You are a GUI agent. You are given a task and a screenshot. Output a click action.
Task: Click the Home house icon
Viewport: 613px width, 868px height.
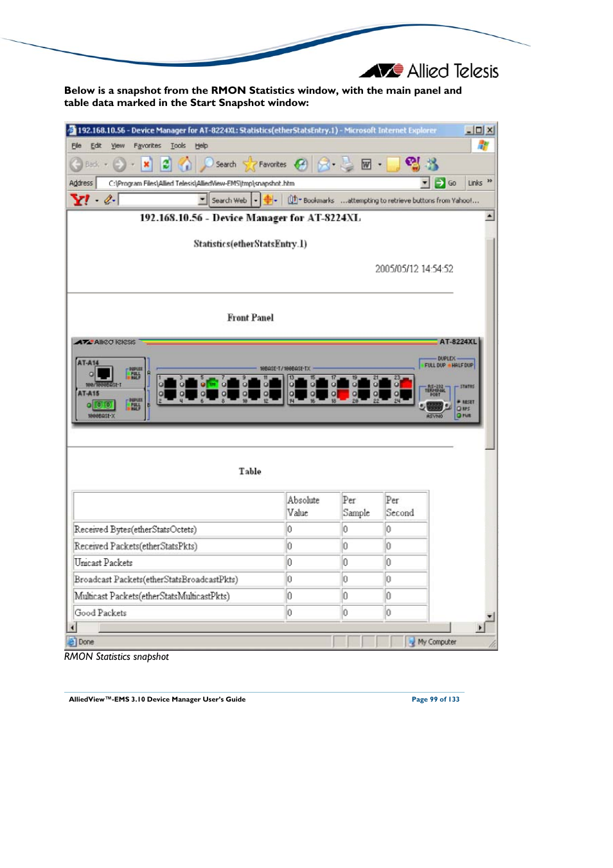coord(185,164)
